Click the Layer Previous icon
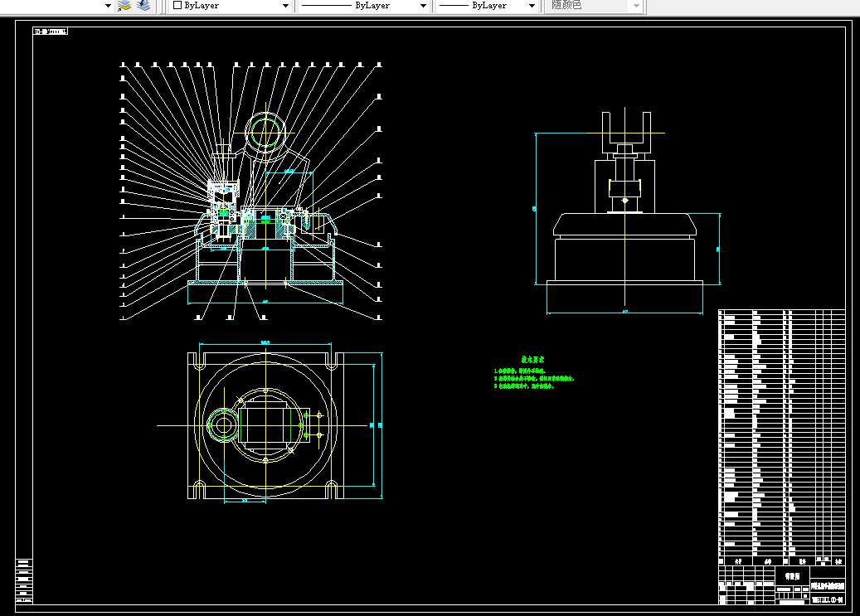860x616 pixels. [143, 6]
